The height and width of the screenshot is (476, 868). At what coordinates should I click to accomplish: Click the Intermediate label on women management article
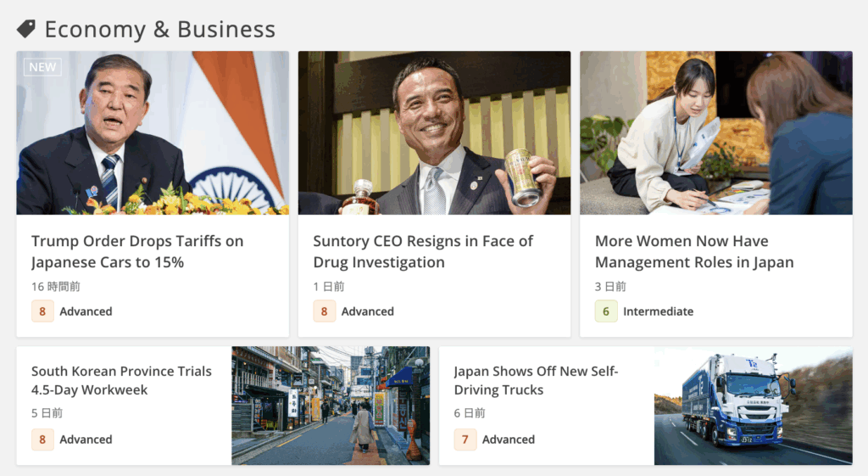(658, 311)
